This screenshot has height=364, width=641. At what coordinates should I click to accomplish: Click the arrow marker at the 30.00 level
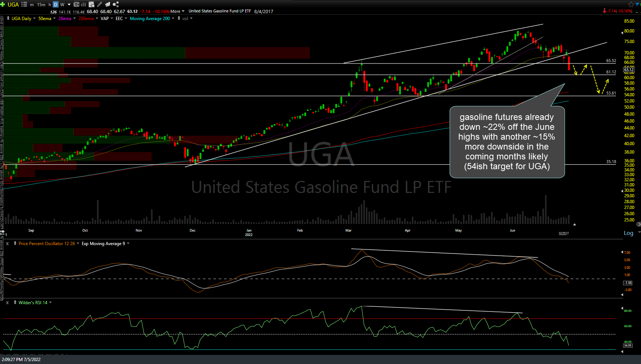[622, 191]
